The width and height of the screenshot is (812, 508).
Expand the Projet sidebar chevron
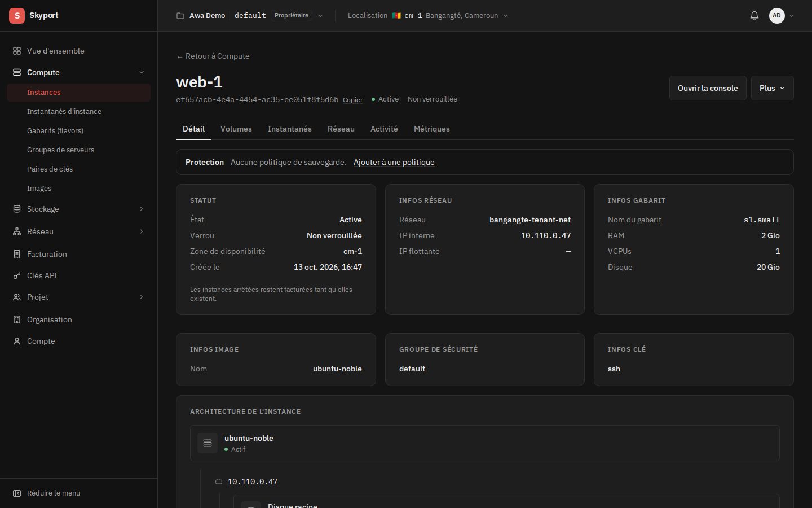142,297
